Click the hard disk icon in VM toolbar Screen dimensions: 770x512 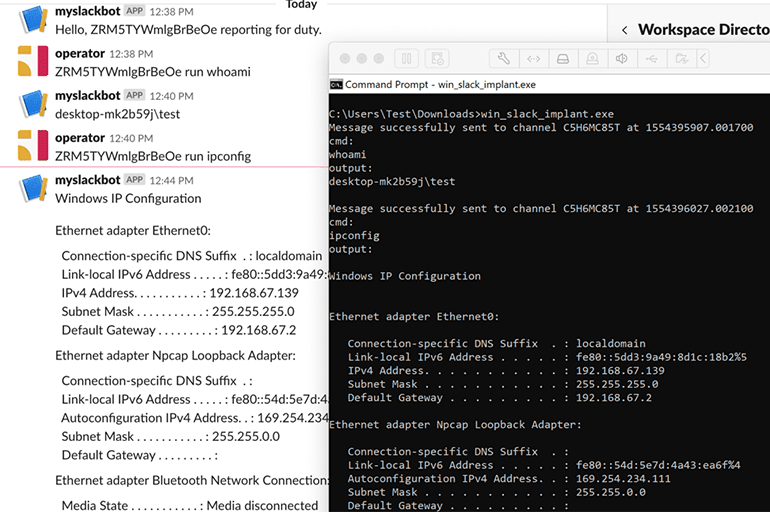click(563, 59)
